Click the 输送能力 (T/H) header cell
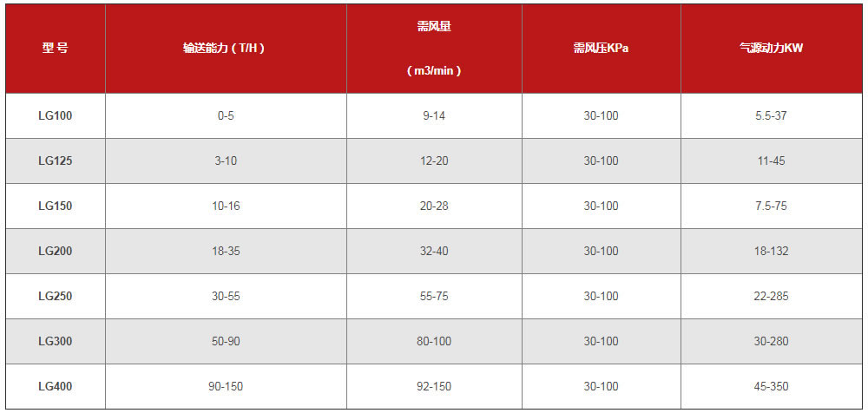Screen dimensions: 868x413 (x=226, y=49)
